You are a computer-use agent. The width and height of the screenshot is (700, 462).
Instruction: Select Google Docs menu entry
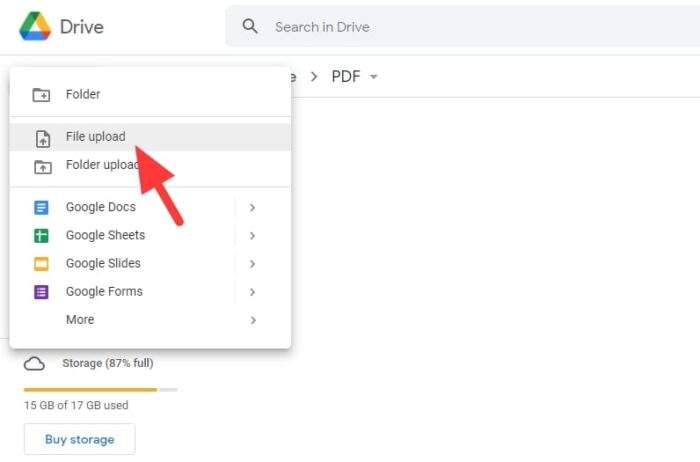[x=150, y=207]
